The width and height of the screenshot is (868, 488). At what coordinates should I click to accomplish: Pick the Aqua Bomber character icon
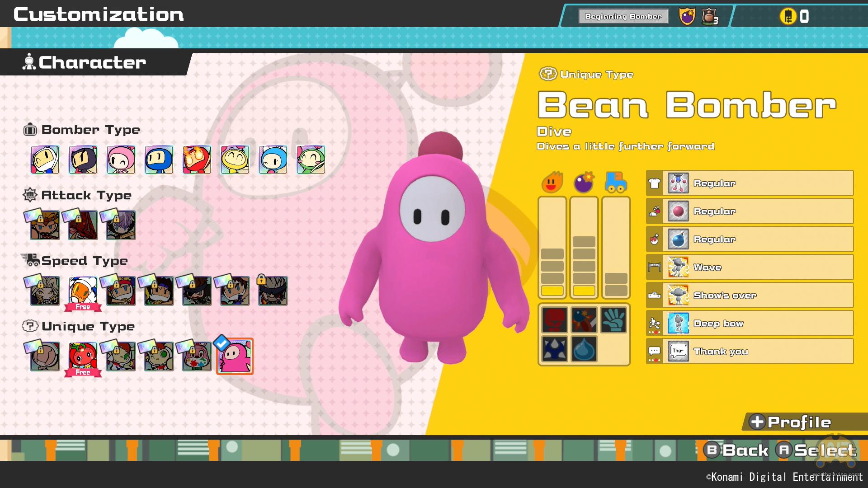tap(273, 160)
